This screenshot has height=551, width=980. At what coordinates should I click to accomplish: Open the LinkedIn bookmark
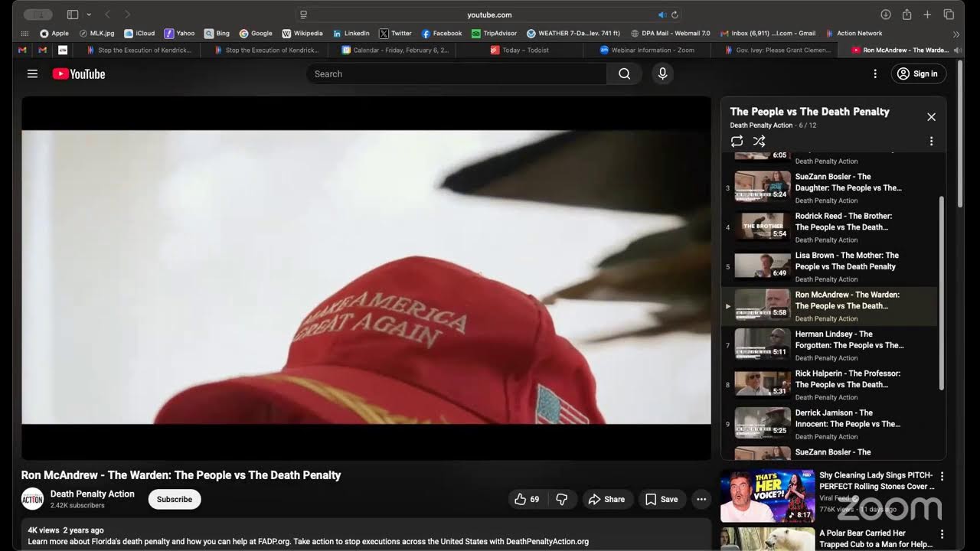pyautogui.click(x=351, y=34)
